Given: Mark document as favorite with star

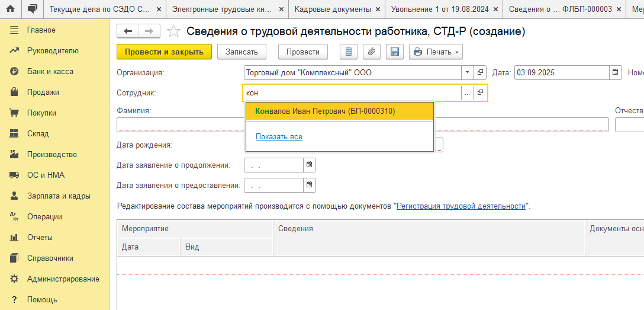Looking at the screenshot, I should [x=173, y=31].
